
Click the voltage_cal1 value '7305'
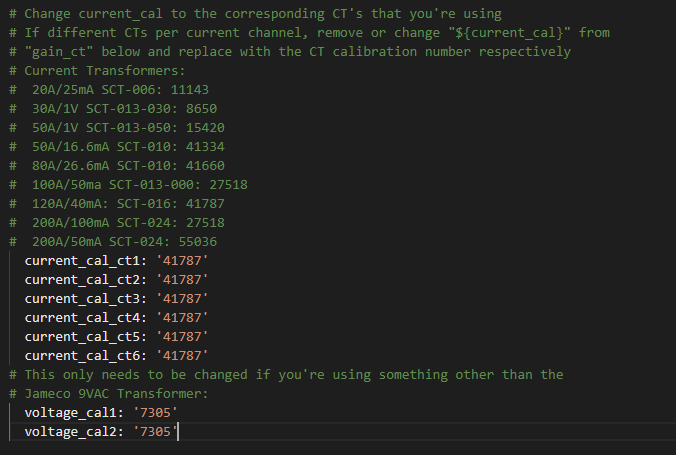pyautogui.click(x=155, y=413)
